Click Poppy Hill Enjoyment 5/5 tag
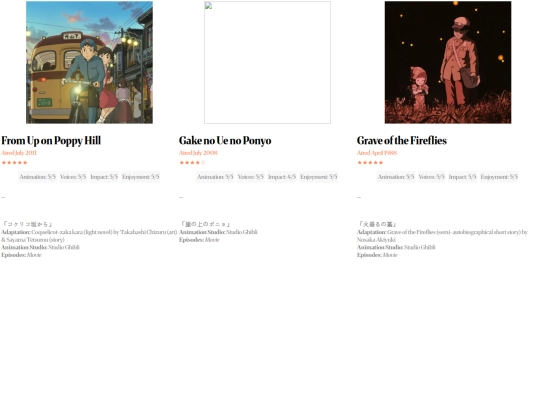This screenshot has height=405, width=540. click(141, 177)
